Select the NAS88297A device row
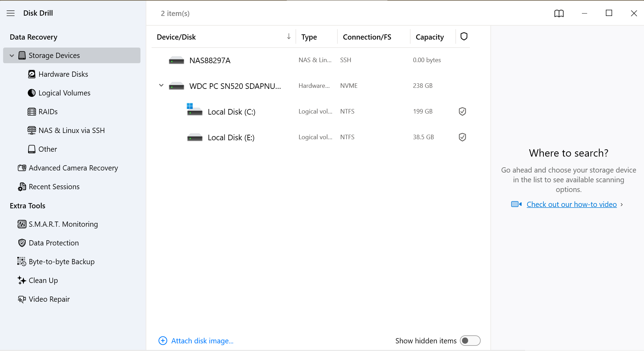This screenshot has width=644, height=351. (x=210, y=60)
